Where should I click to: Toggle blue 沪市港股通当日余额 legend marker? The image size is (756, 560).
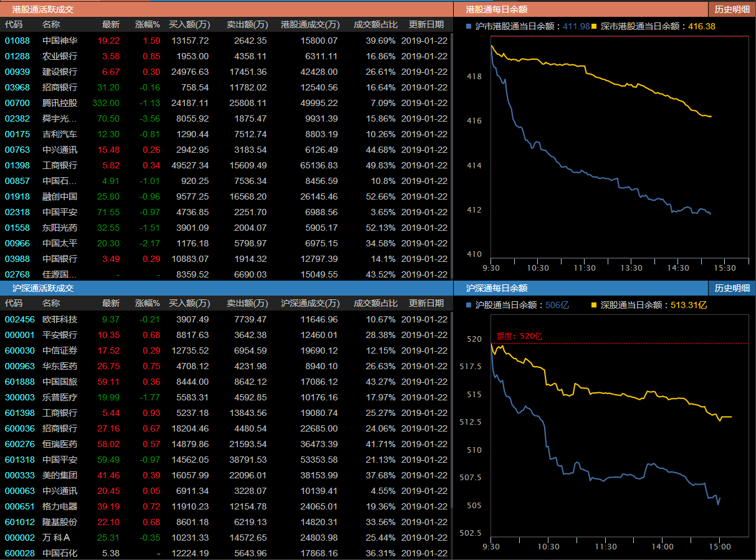pyautogui.click(x=469, y=26)
